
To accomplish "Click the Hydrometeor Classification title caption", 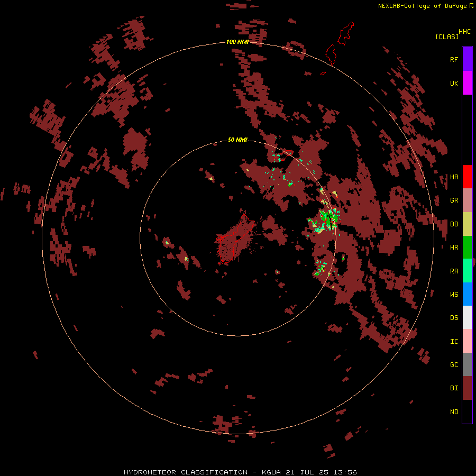I will (x=186, y=472).
